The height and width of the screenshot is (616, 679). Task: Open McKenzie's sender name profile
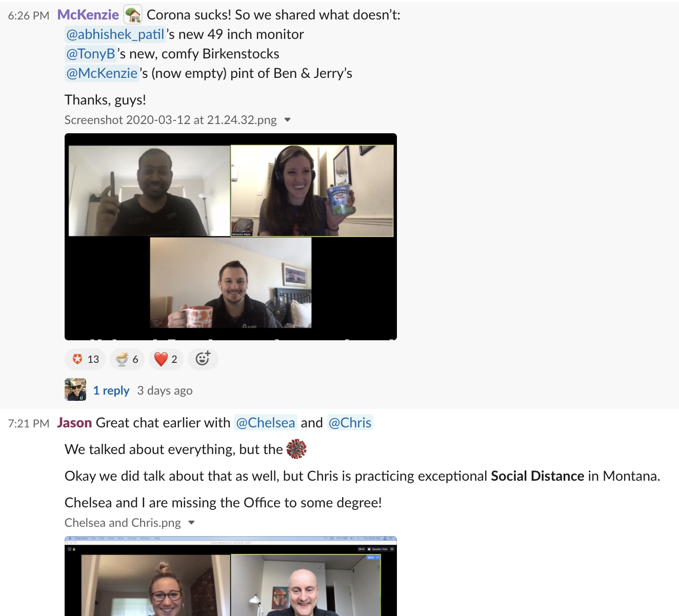(x=88, y=15)
